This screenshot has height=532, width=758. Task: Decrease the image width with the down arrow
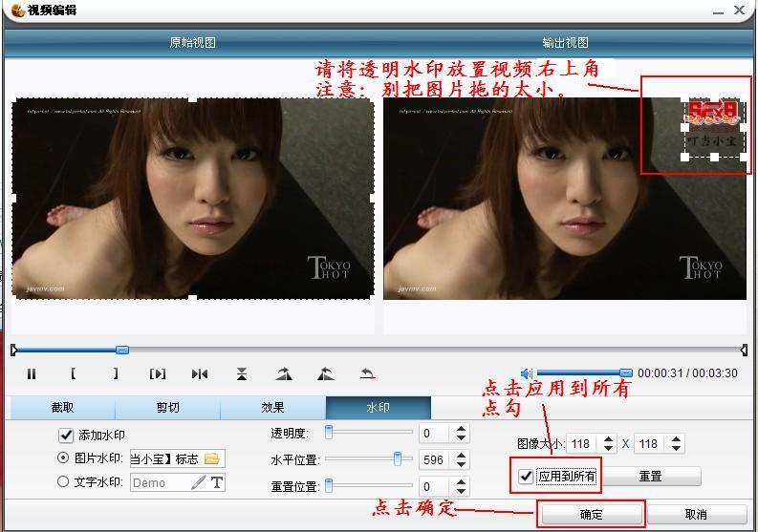click(x=609, y=448)
